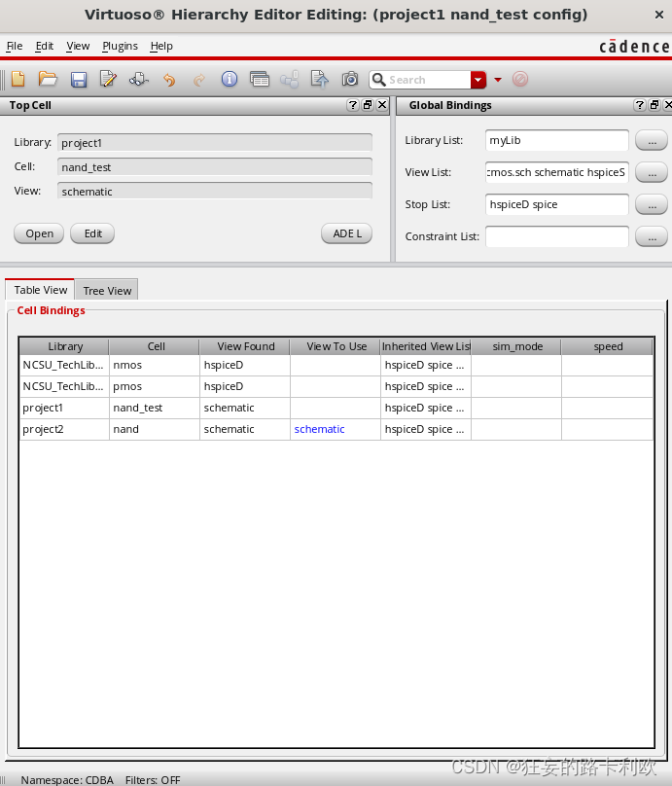Switch to the Tree View tab
The image size is (672, 786).
pos(107,291)
